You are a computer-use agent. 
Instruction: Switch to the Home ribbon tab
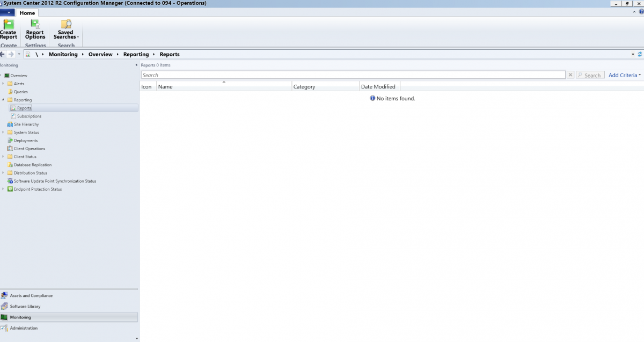pos(27,13)
